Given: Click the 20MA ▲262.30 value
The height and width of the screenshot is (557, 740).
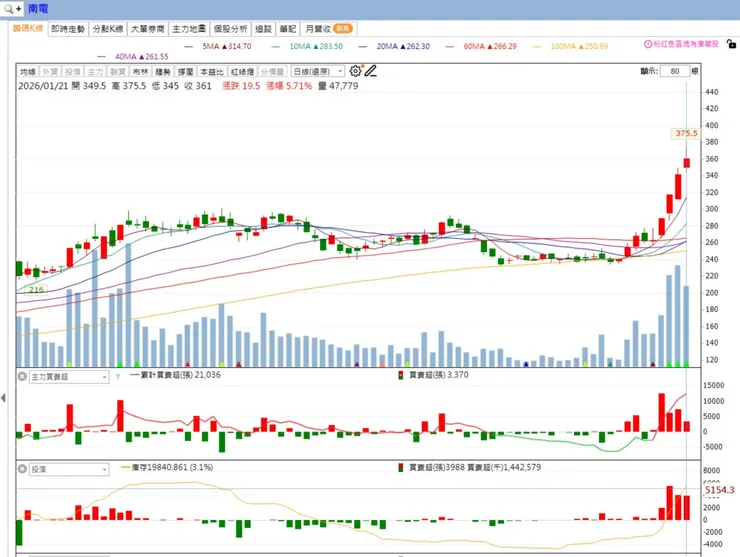Looking at the screenshot, I should [x=403, y=46].
